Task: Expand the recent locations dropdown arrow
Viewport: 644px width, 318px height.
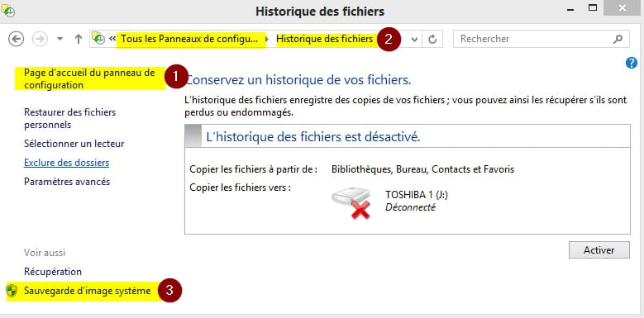Action: [60, 39]
